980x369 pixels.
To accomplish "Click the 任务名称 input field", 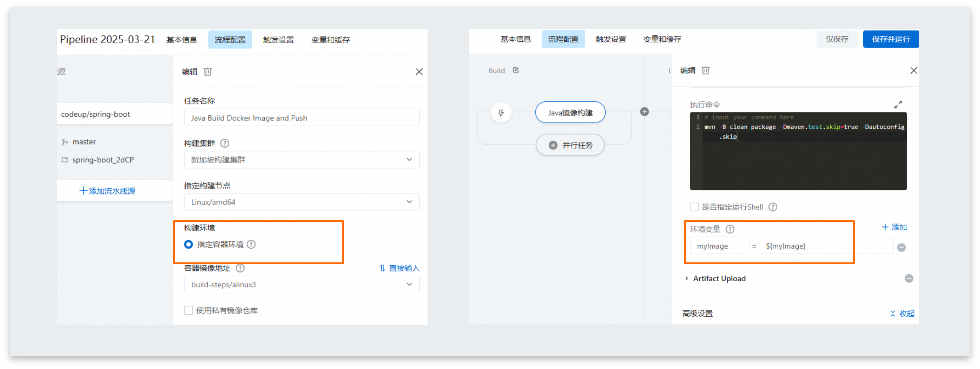I will tap(301, 118).
